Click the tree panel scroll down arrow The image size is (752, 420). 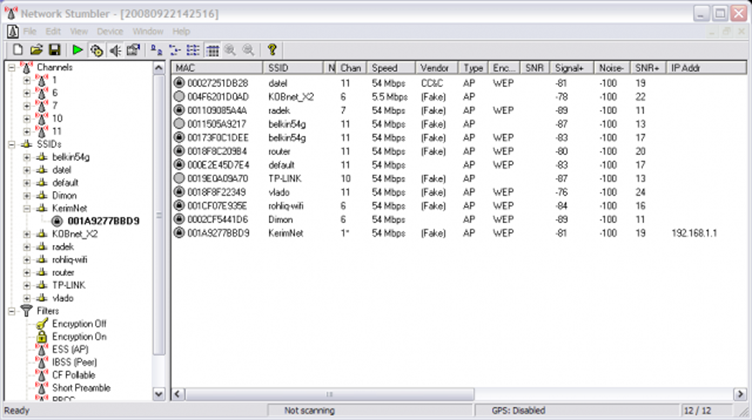coord(159,394)
